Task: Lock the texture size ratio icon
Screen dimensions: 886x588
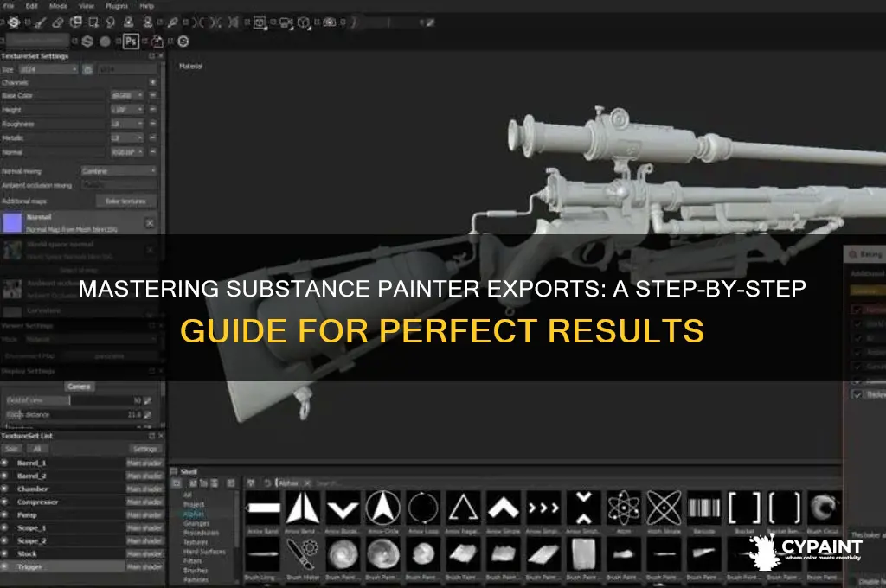Action: pos(87,69)
